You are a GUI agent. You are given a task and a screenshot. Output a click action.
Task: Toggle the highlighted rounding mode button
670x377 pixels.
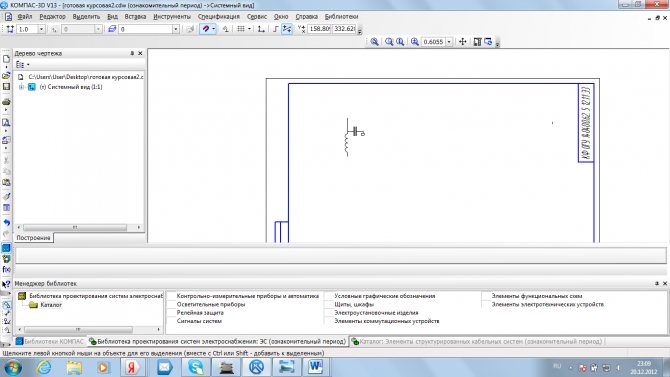click(x=287, y=29)
